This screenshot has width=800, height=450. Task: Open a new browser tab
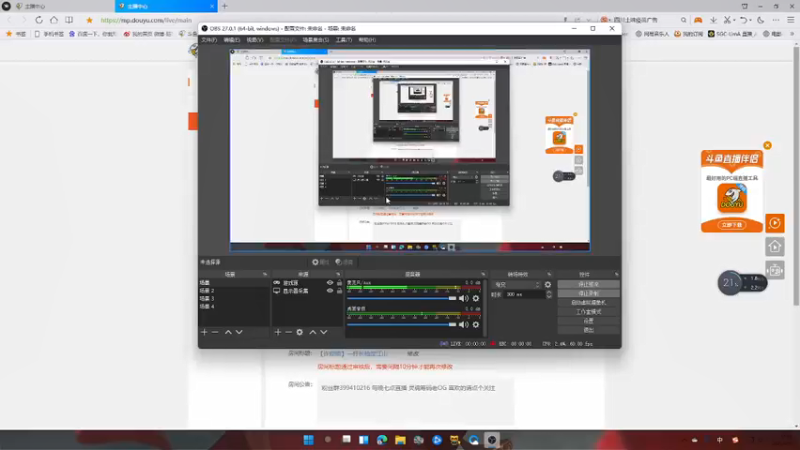(x=224, y=6)
